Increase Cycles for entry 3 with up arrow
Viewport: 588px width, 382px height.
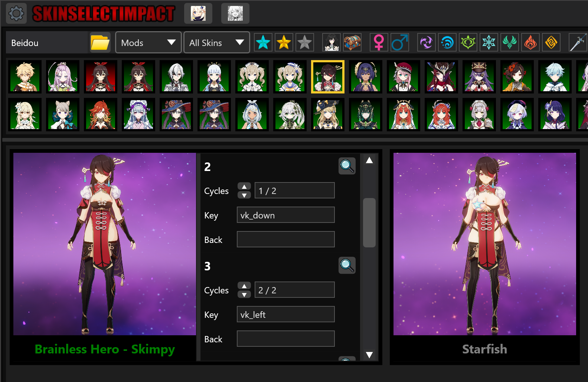tap(244, 286)
